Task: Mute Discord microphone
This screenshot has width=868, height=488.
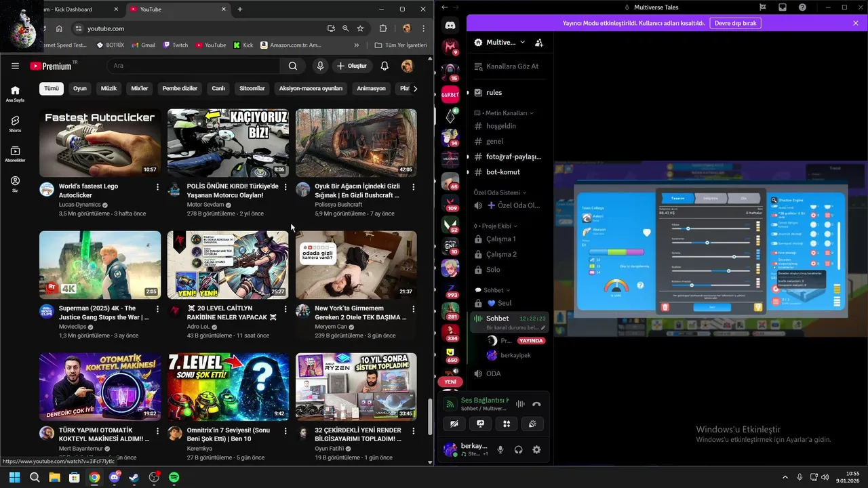Action: pyautogui.click(x=500, y=449)
